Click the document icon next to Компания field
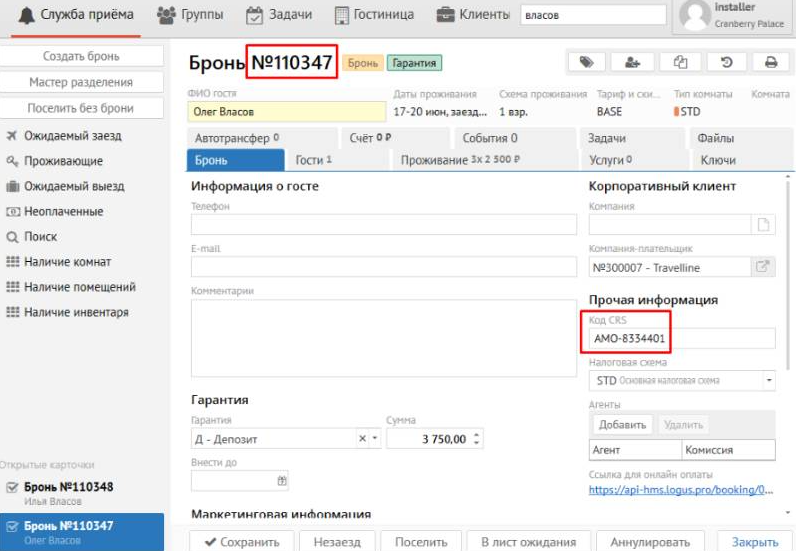The height and width of the screenshot is (551, 796). point(763,225)
